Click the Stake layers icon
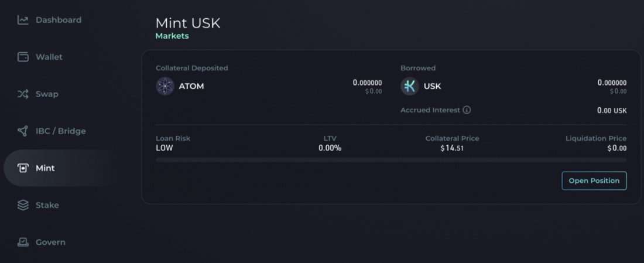This screenshot has width=644, height=263. [x=23, y=205]
